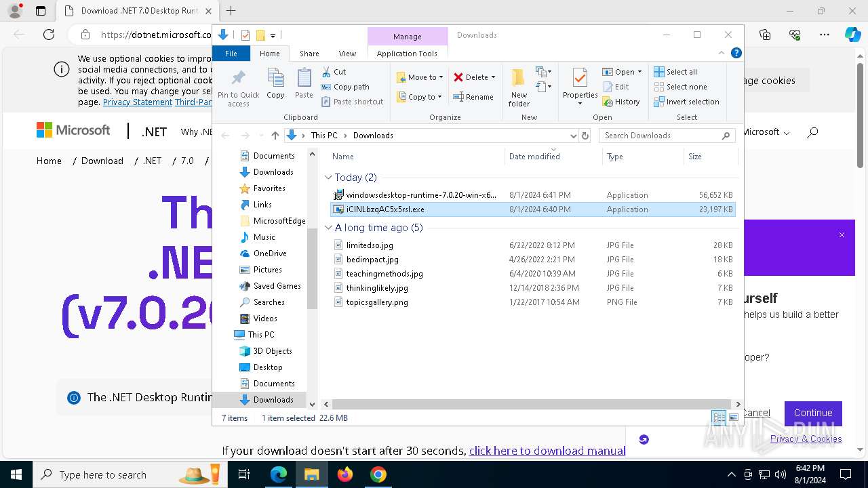The height and width of the screenshot is (488, 868).
Task: Click the Microsoft site search magnifier
Action: [x=812, y=132]
